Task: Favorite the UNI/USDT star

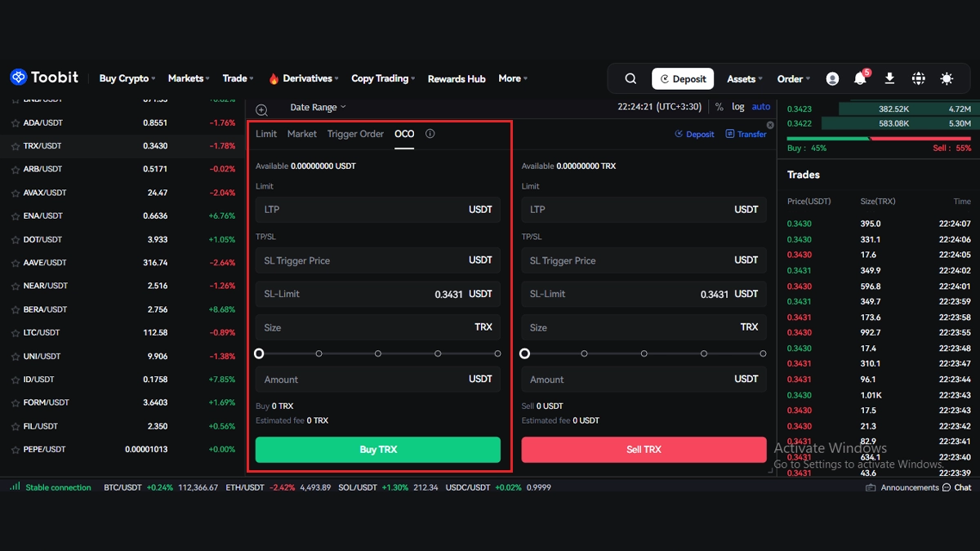Action: pyautogui.click(x=16, y=357)
